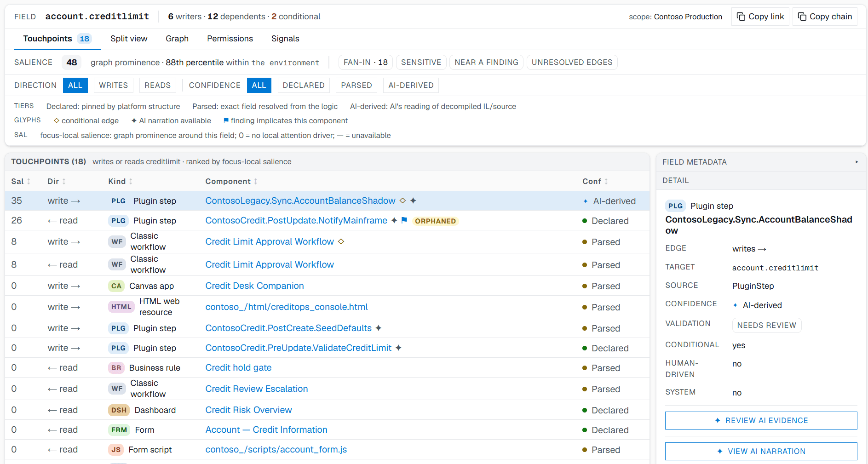Filter direction by WRITES
868x464 pixels.
(114, 85)
